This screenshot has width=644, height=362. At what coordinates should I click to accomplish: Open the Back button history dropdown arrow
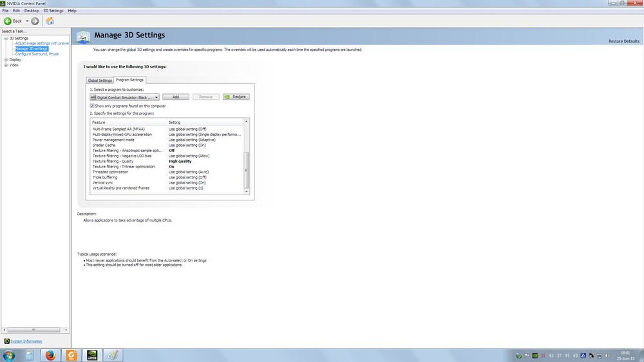tap(27, 21)
